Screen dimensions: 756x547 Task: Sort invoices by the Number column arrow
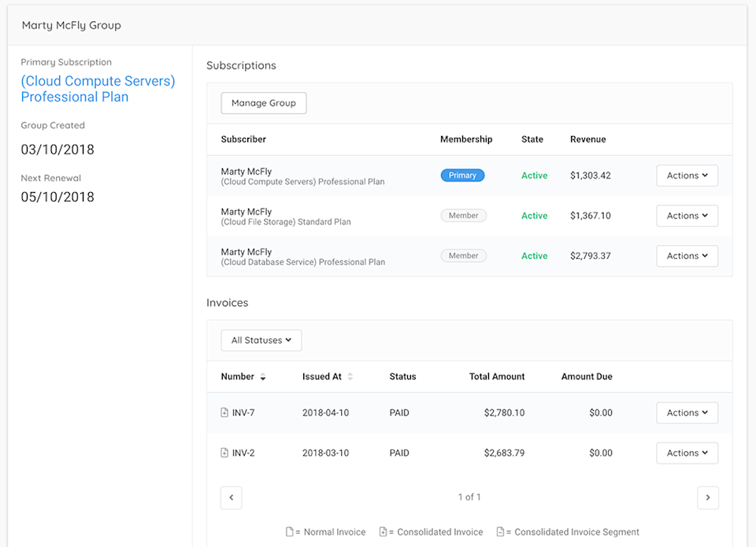click(263, 378)
